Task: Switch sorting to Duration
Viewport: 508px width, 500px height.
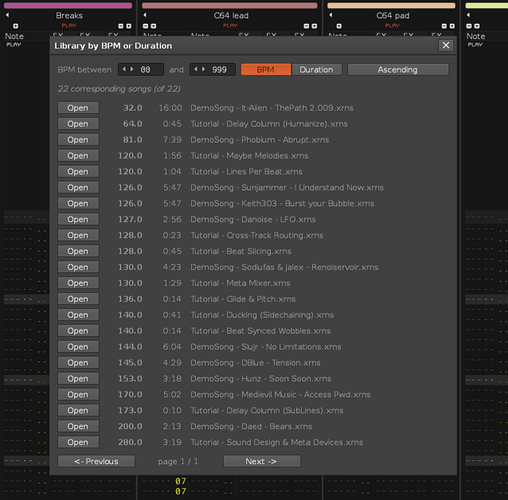Action: (316, 69)
